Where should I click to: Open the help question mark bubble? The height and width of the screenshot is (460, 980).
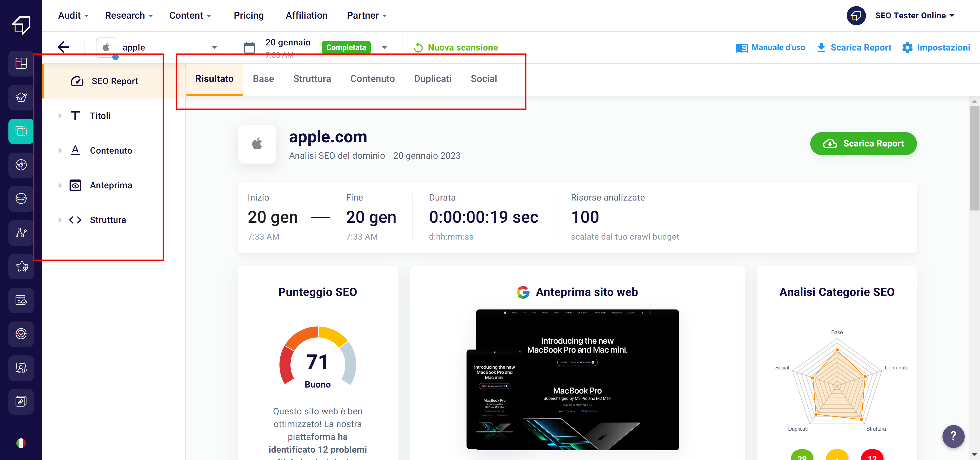(953, 436)
